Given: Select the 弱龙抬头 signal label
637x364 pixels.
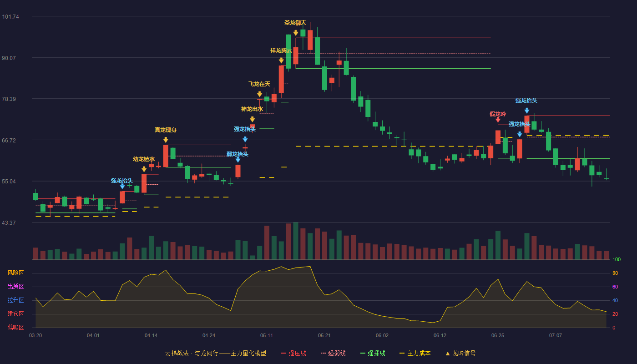Looking at the screenshot, I should tap(238, 154).
